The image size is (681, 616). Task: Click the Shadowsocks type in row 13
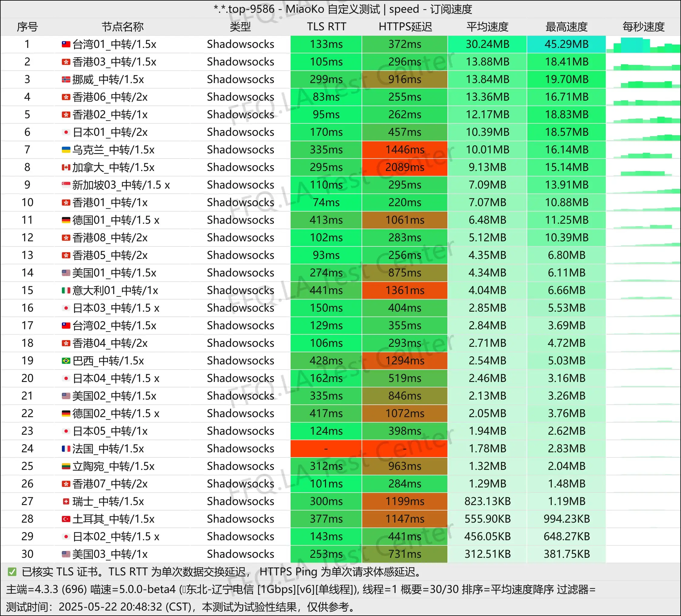pos(240,255)
